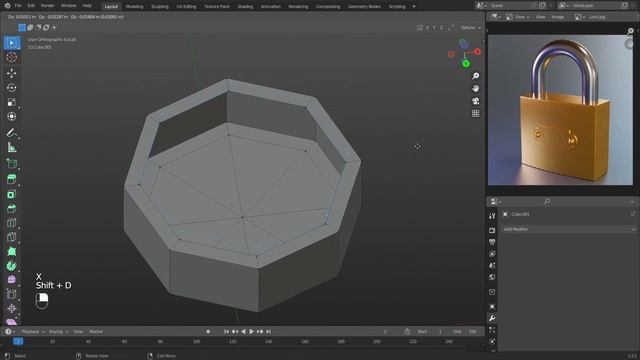
Task: Select the Add Cube tool
Action: click(x=12, y=164)
